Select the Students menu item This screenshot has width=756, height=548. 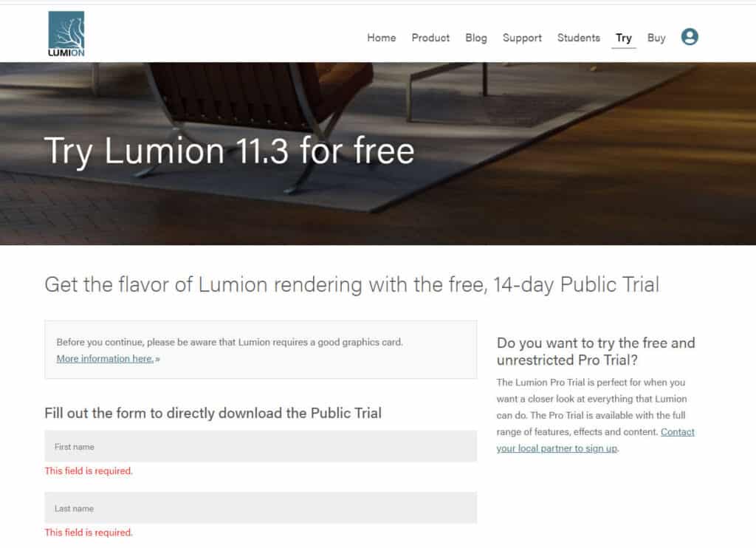tap(579, 38)
